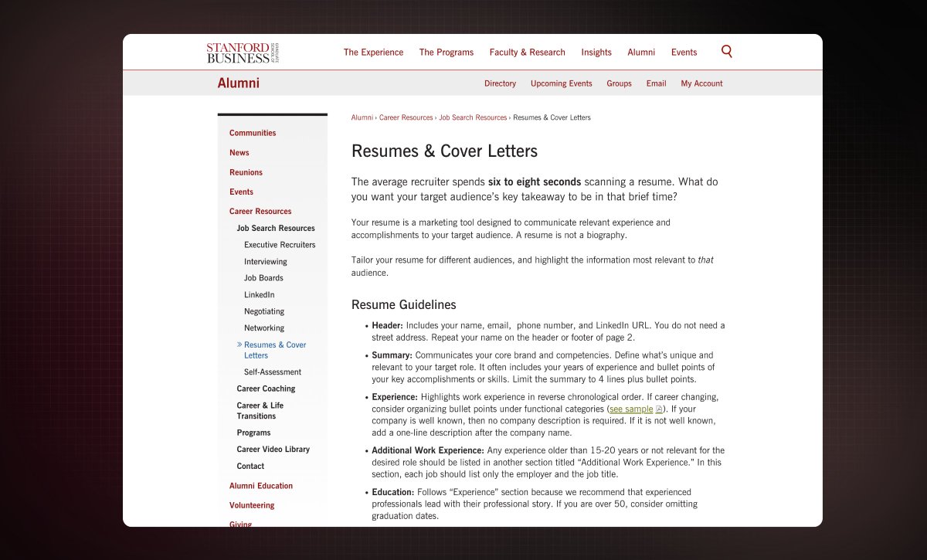Open Alumni Education in the sidebar
Image resolution: width=927 pixels, height=560 pixels.
(261, 486)
